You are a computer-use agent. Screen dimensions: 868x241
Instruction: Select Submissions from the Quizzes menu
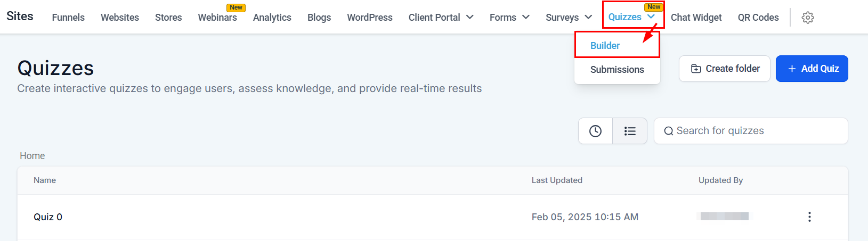pyautogui.click(x=617, y=70)
